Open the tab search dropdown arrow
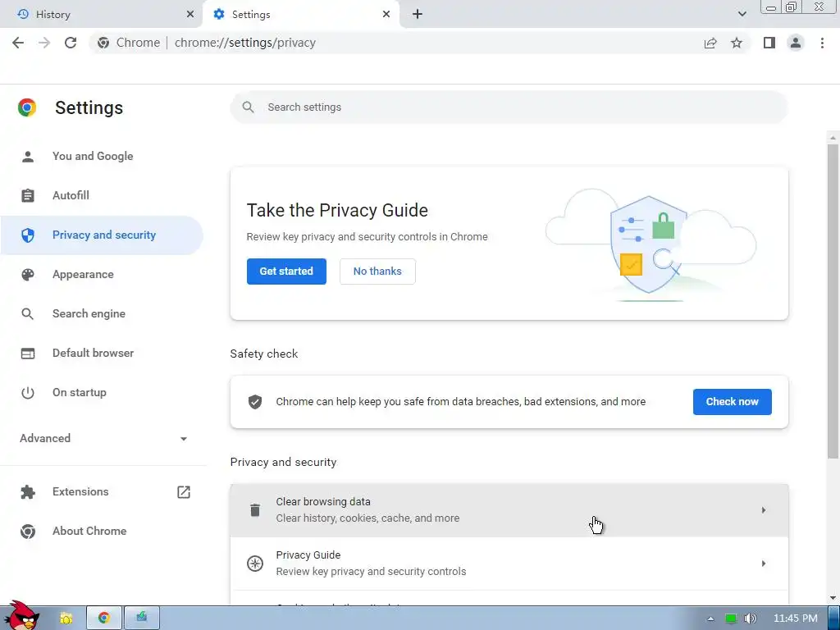This screenshot has height=630, width=840. 742,15
